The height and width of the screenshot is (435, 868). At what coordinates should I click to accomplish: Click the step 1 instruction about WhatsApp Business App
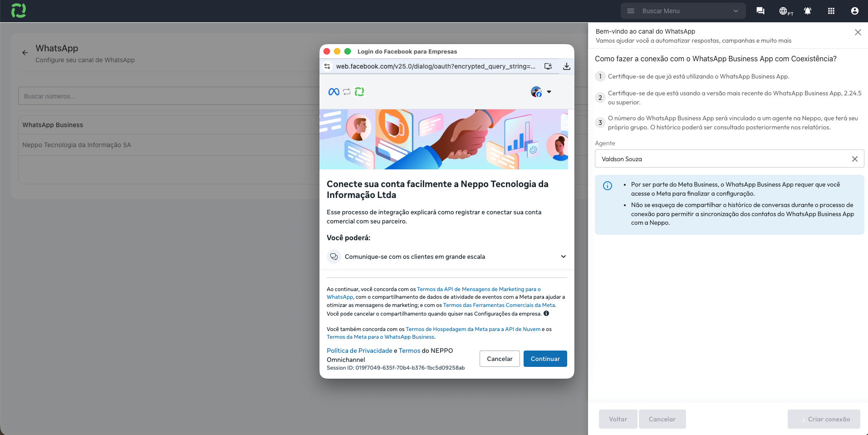click(x=699, y=76)
